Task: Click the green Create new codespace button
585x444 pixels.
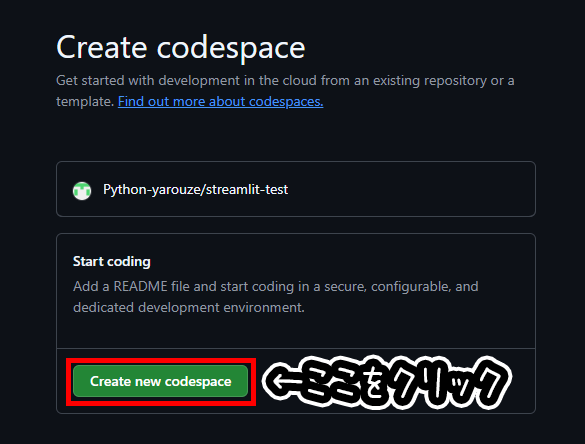Action: point(160,381)
